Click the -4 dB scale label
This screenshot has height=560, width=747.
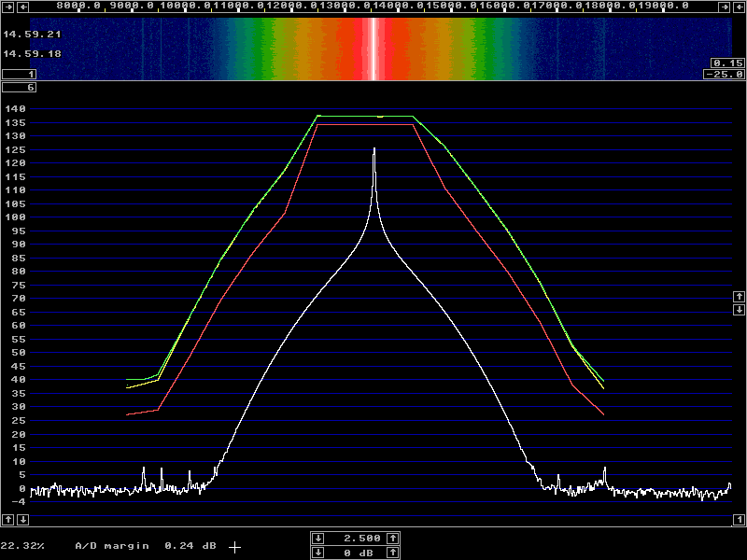[x=18, y=501]
